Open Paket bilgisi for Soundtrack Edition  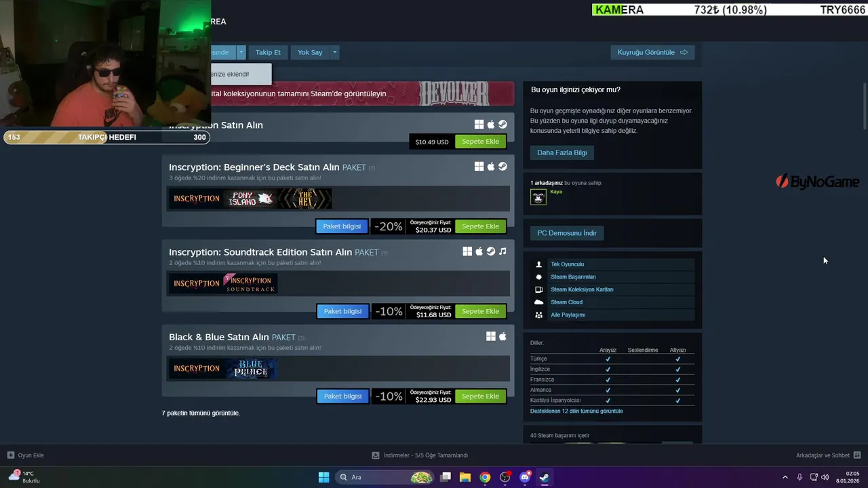tap(342, 311)
